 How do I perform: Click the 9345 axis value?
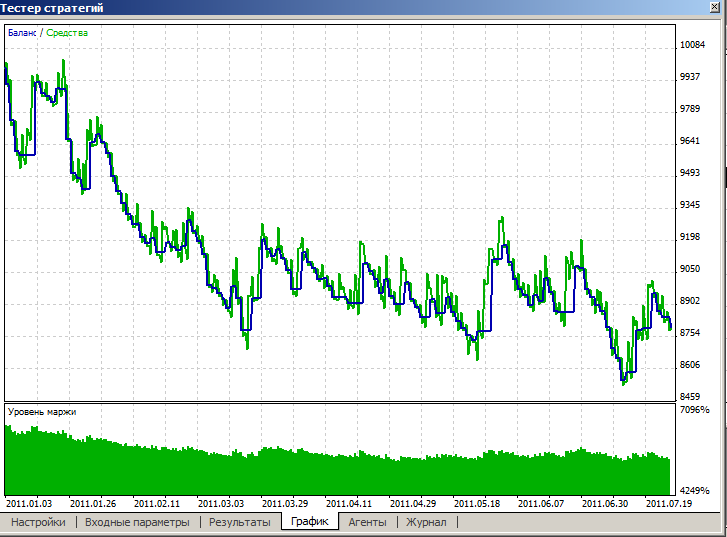click(x=690, y=205)
